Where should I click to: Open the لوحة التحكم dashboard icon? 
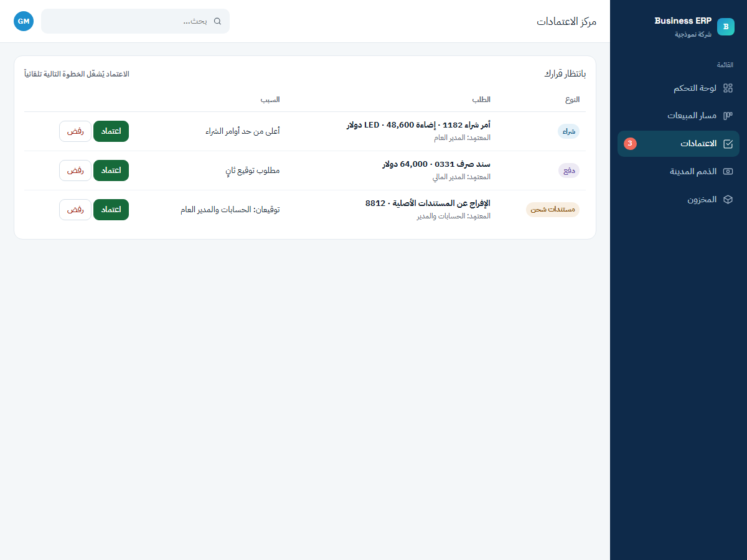click(728, 88)
